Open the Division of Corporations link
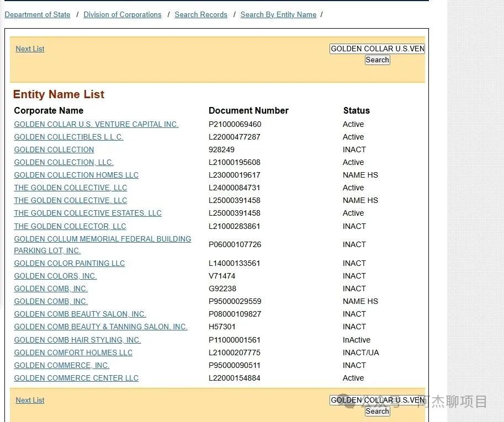504x422 pixels. (122, 14)
